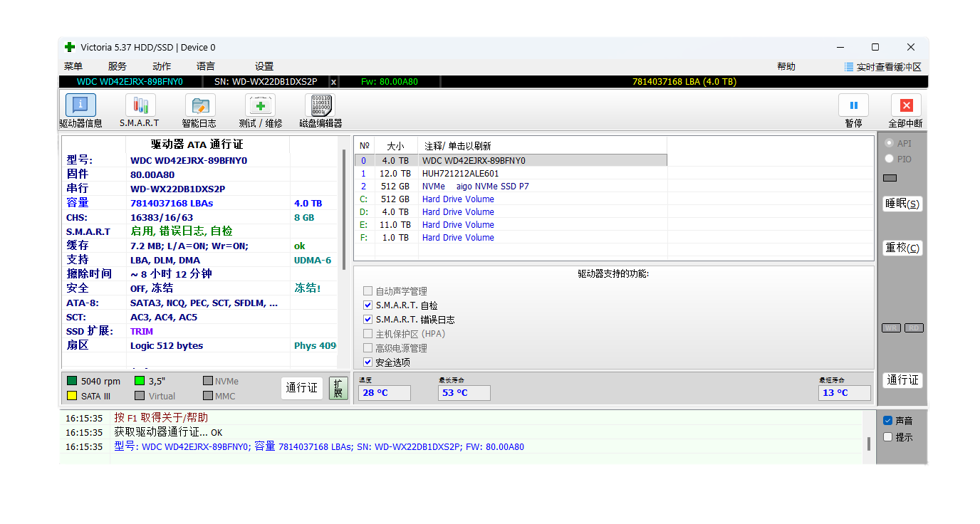Screen dimensions: 980x524
Task: Open the 测试 / 维修 test and repair tool
Action: click(x=260, y=105)
